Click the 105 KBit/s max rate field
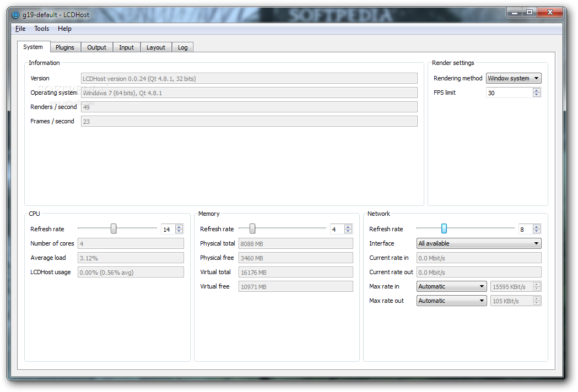578x392 pixels. point(512,301)
